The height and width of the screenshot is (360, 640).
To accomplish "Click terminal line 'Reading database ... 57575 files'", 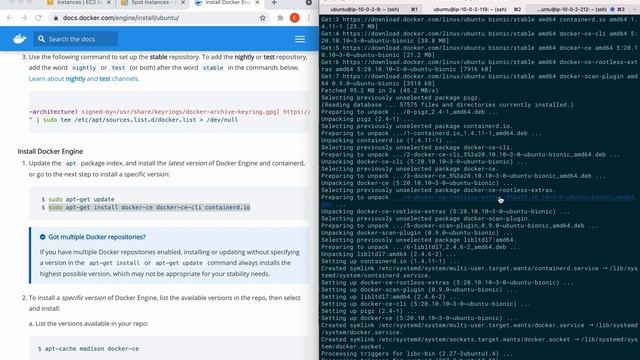I will tap(447, 105).
